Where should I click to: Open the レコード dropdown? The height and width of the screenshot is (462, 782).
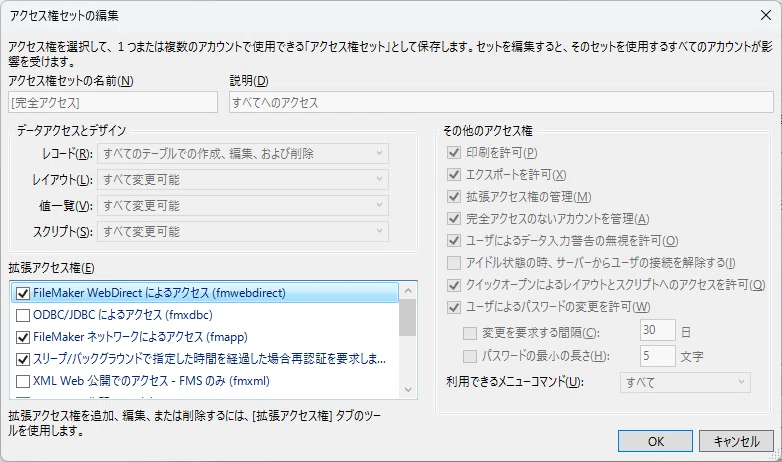pos(243,154)
